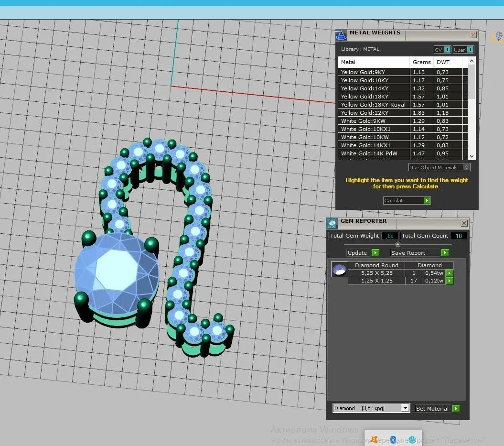
Task: Click the teal round icon in the tray popup
Action: (412, 440)
